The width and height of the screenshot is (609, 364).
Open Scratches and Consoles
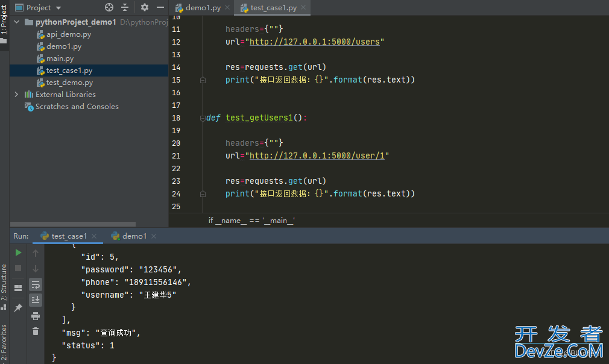tap(77, 106)
